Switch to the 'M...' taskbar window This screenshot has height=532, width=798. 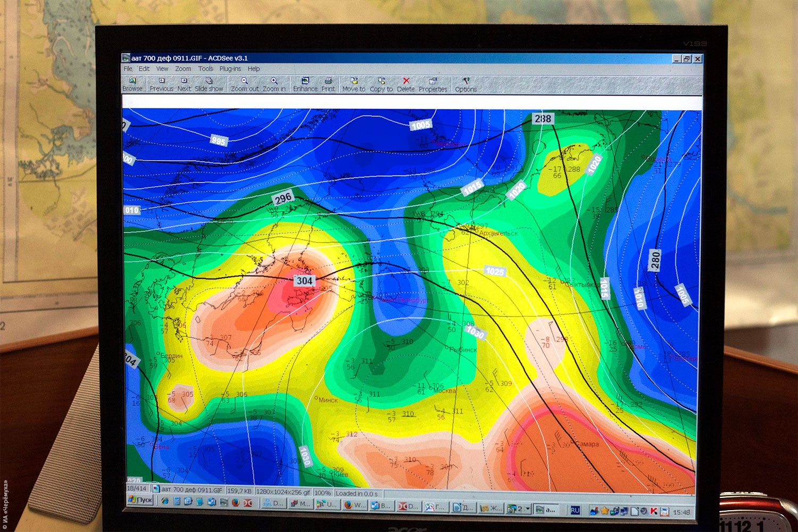[302, 504]
